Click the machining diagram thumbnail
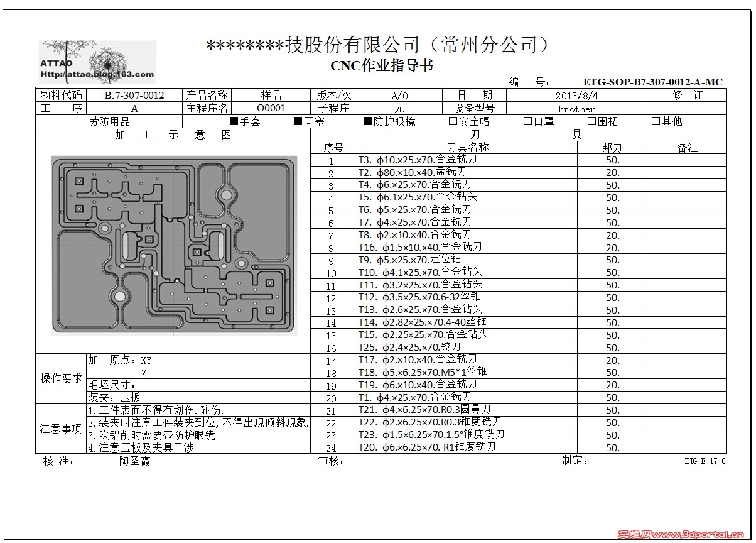 [175, 245]
